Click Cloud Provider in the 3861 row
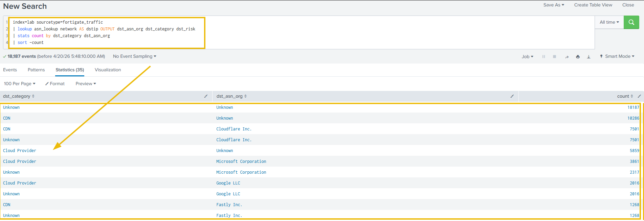 point(20,162)
